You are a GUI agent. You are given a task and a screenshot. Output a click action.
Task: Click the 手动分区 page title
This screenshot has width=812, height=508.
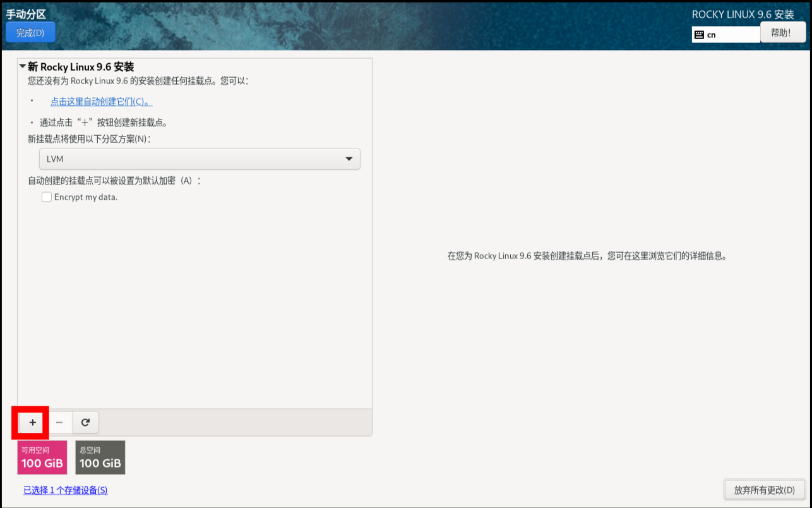[26, 14]
